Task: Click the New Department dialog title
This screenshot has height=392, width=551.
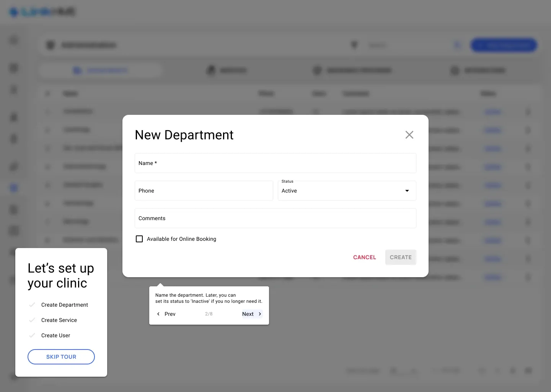Action: click(184, 135)
